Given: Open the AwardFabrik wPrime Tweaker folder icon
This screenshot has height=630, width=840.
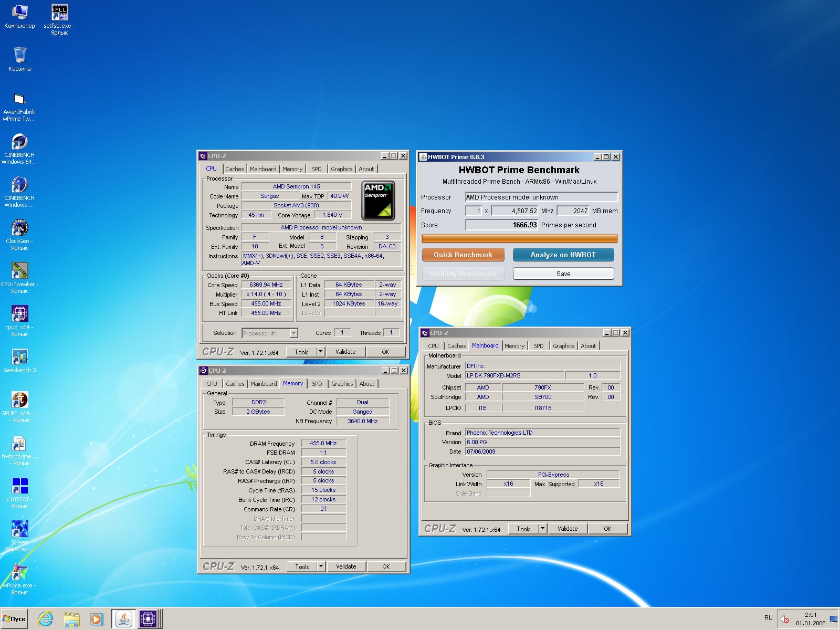Looking at the screenshot, I should pos(19,107).
